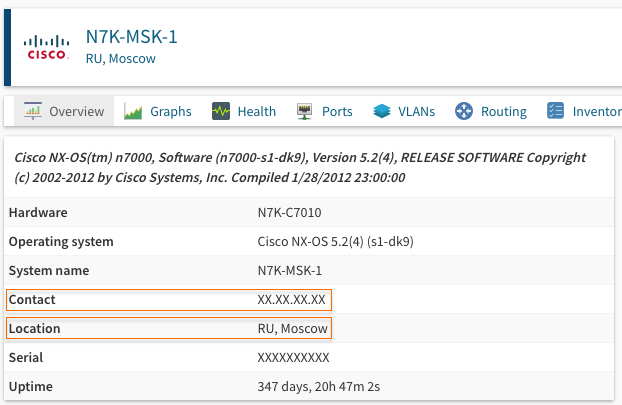Viewport: 622px width, 405px height.
Task: Click the Contact field value XX.XX.XX.XX
Action: point(291,300)
